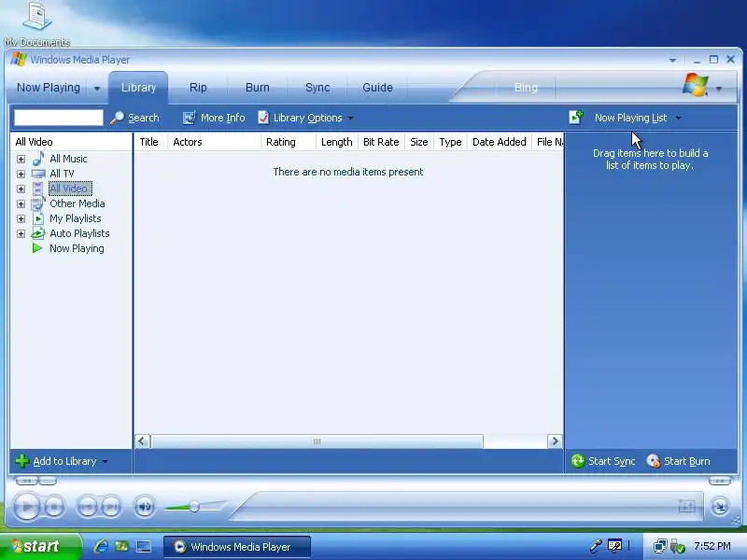Click the network connection tray icon
747x560 pixels.
(660, 546)
